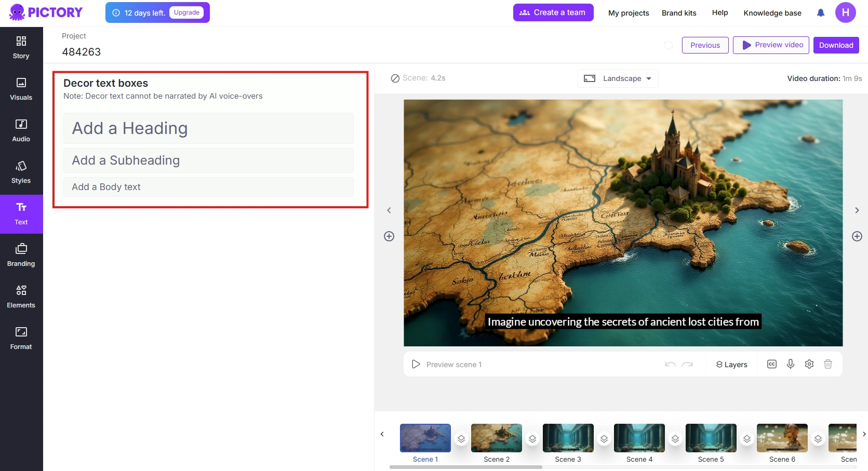Open the Story panel in sidebar
Viewport: 868px width, 471px height.
pos(21,47)
